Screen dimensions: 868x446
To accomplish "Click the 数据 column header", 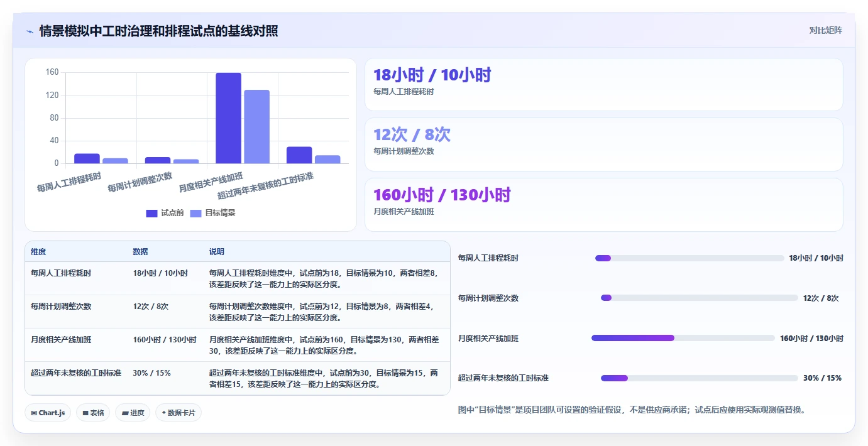I will 140,252.
